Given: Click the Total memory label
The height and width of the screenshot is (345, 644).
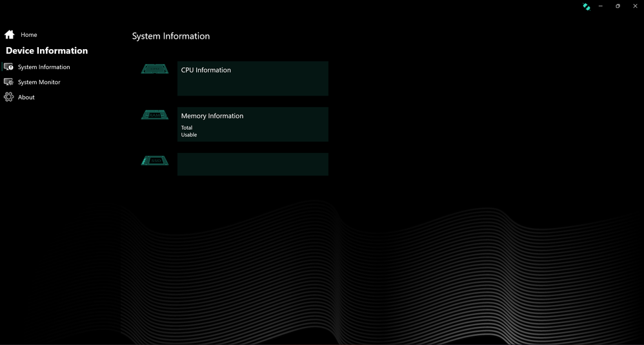Looking at the screenshot, I should 186,128.
